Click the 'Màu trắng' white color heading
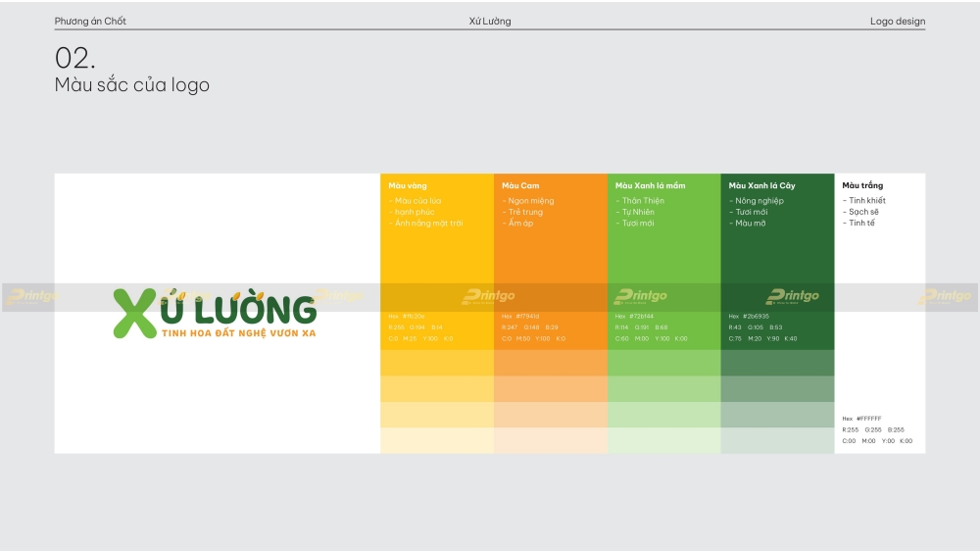Screen dimensions: 980x551 [862, 185]
